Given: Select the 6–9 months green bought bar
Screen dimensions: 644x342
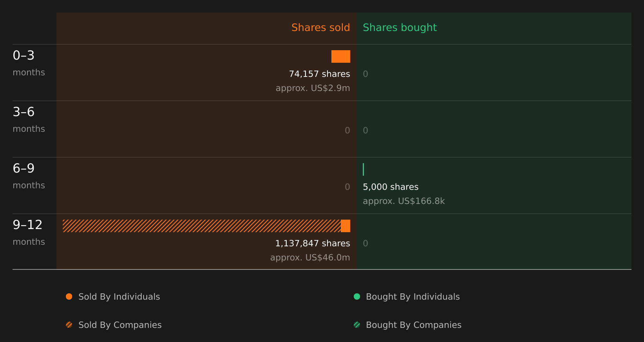Looking at the screenshot, I should point(364,169).
